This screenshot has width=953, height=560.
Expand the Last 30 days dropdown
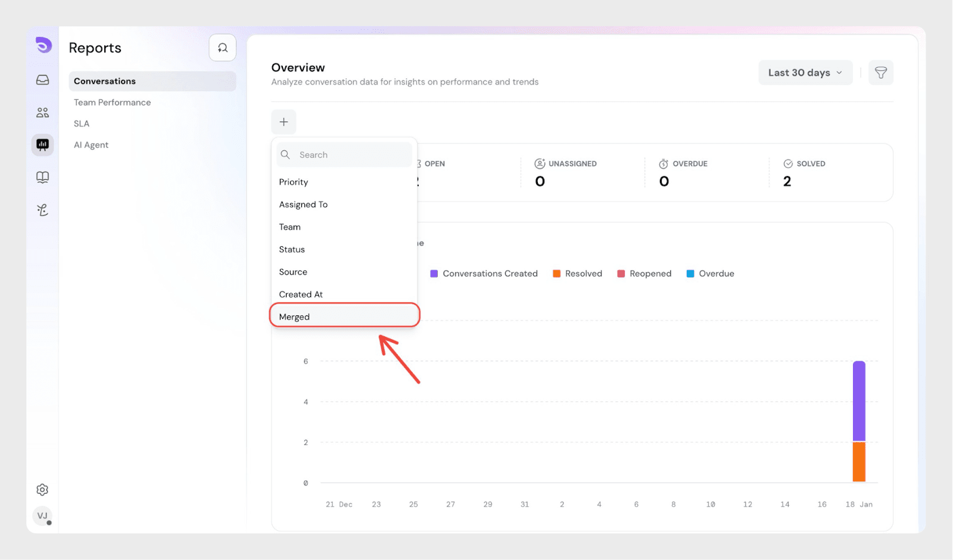click(805, 73)
